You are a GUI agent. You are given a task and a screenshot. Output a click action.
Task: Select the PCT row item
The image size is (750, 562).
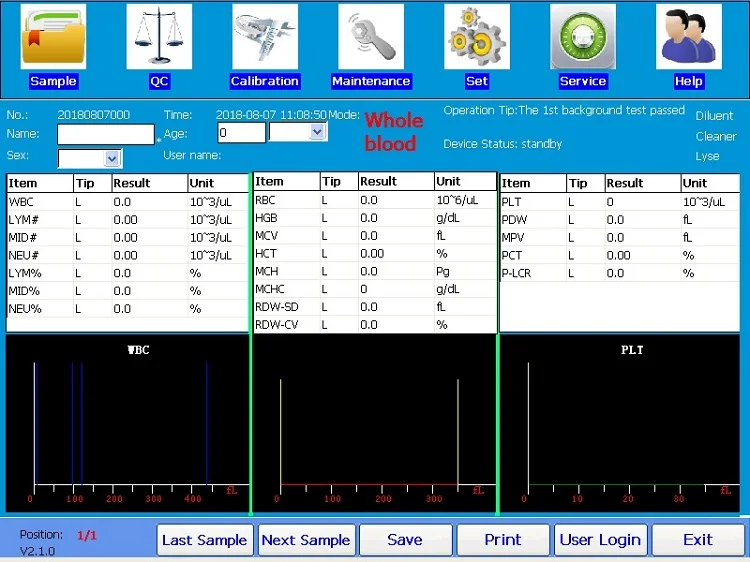(x=620, y=255)
